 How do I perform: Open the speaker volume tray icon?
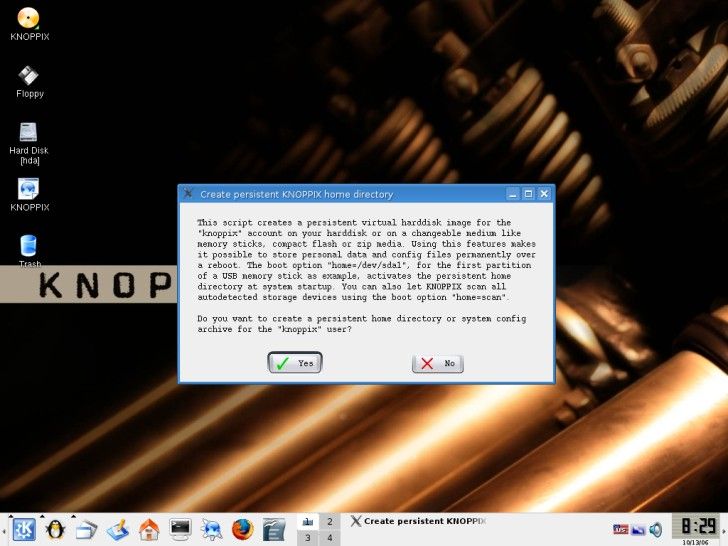tap(656, 529)
